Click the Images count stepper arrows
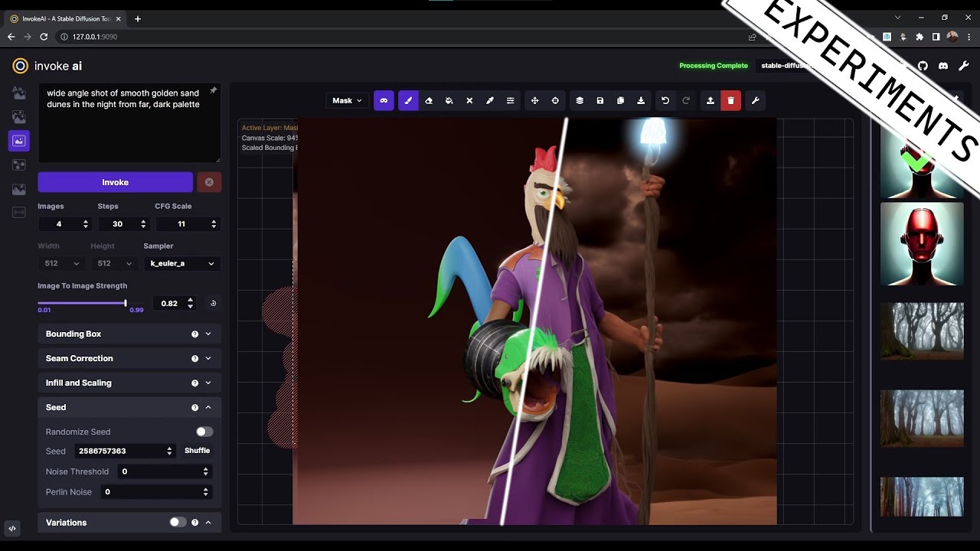 click(x=85, y=224)
